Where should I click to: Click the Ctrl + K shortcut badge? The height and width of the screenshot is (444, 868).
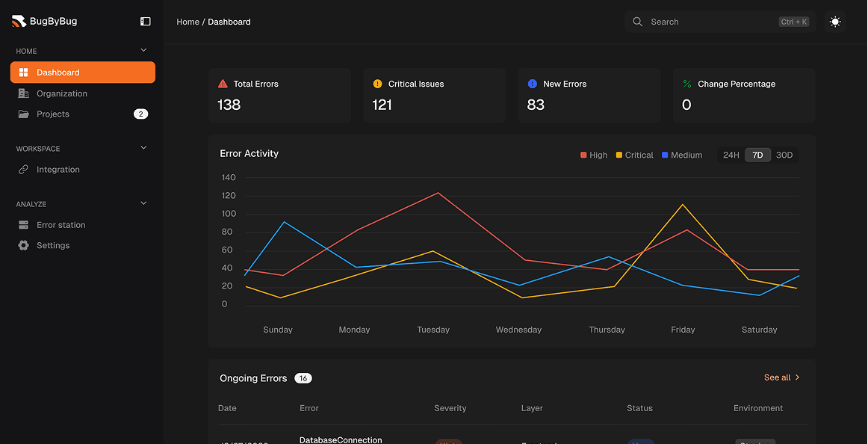point(794,22)
